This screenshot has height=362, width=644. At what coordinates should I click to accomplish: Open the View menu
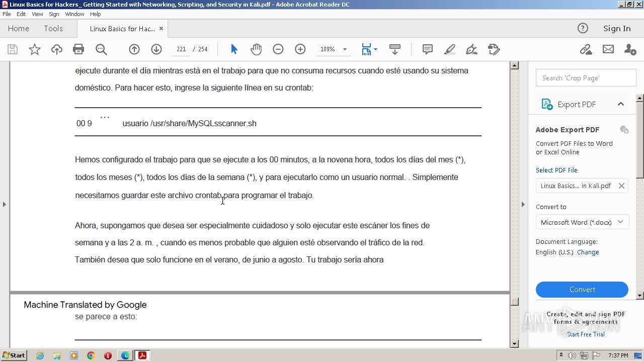pos(37,14)
